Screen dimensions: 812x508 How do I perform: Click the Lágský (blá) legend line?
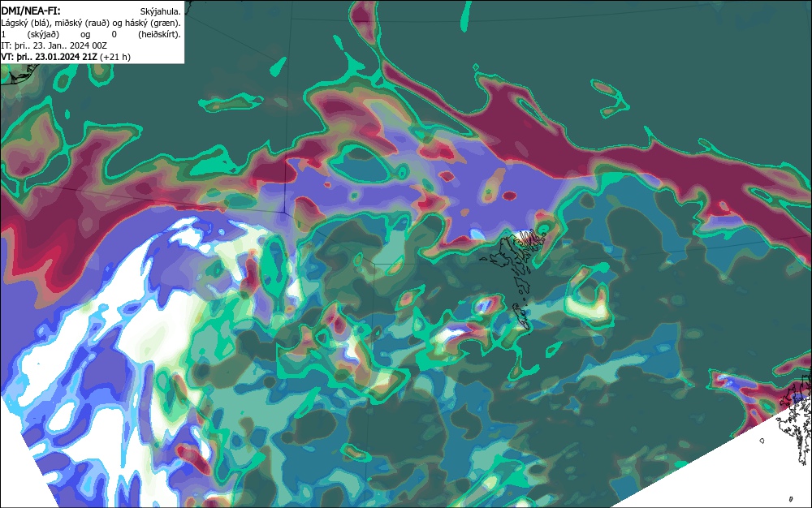coord(91,23)
